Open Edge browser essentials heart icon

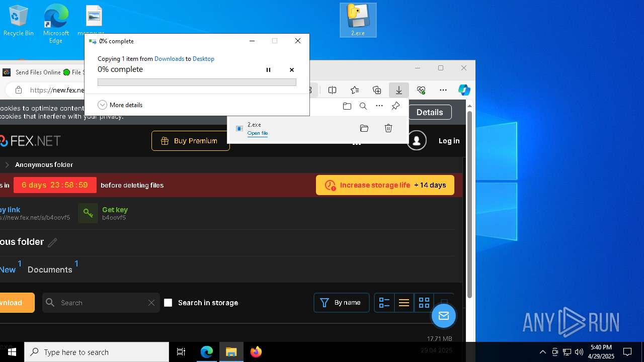pyautogui.click(x=421, y=90)
